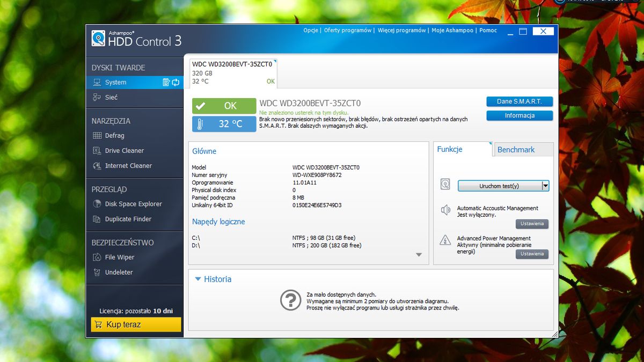Image resolution: width=644 pixels, height=362 pixels.
Task: Click the Defrag grid icon
Action: point(97,136)
